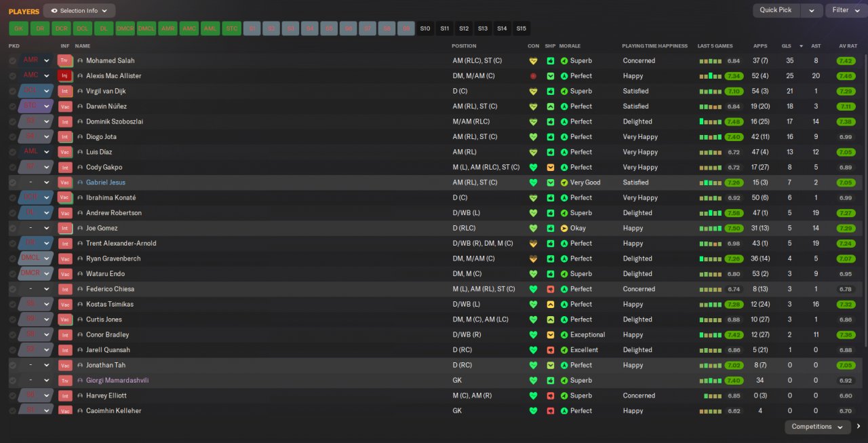Screen dimensions: 868x443
Task: Click Trent Alexander-Arnold's condition heart icon
Action: click(533, 244)
